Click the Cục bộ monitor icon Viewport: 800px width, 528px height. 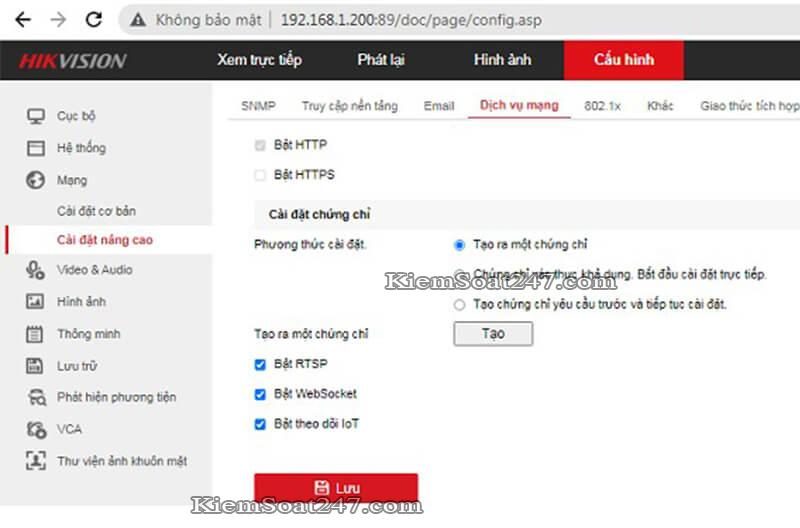(x=36, y=116)
